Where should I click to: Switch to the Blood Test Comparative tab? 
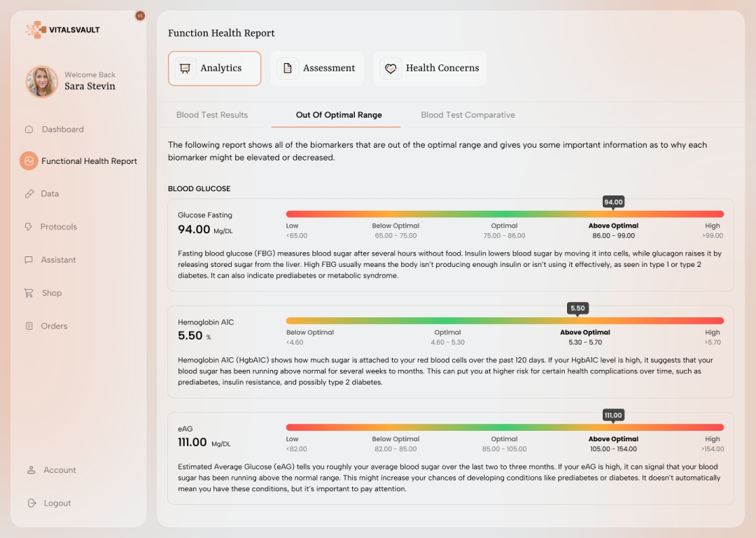[x=468, y=115]
